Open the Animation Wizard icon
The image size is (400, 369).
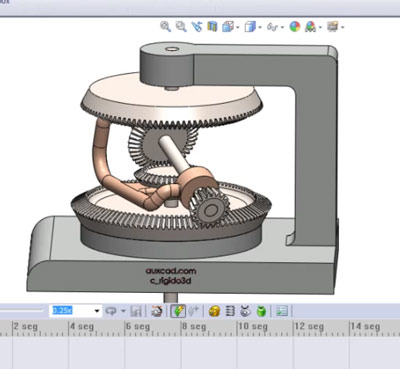[157, 311]
